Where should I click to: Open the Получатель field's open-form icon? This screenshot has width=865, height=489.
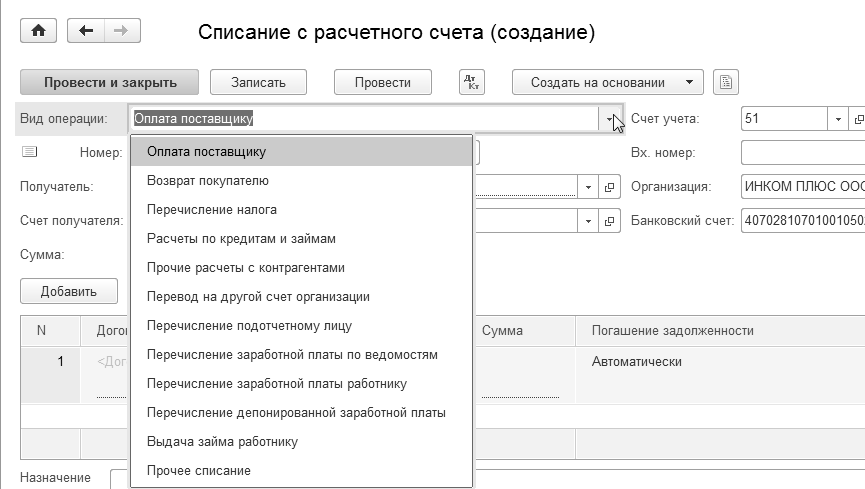tap(610, 187)
